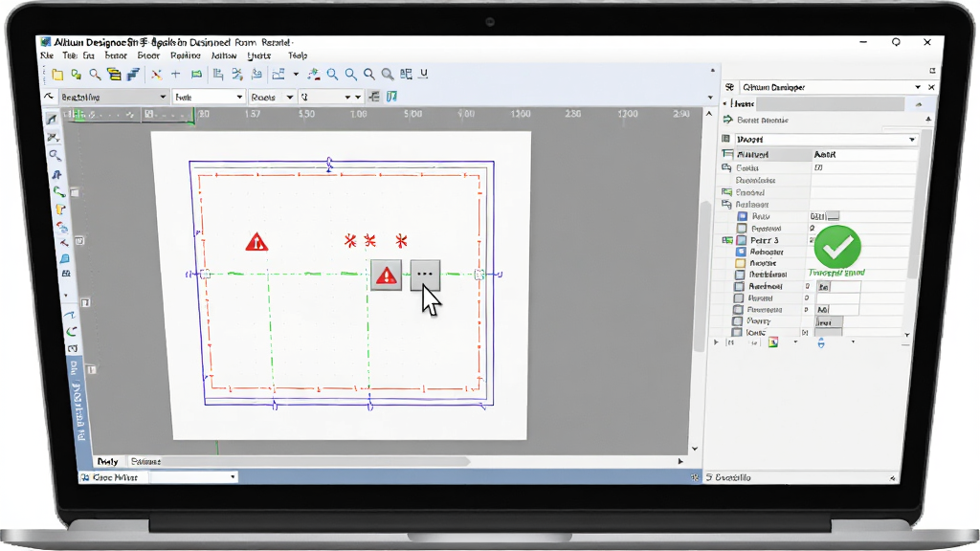
Task: Open dropdown arrow next to chart toolbar icon
Action: pyautogui.click(x=295, y=75)
